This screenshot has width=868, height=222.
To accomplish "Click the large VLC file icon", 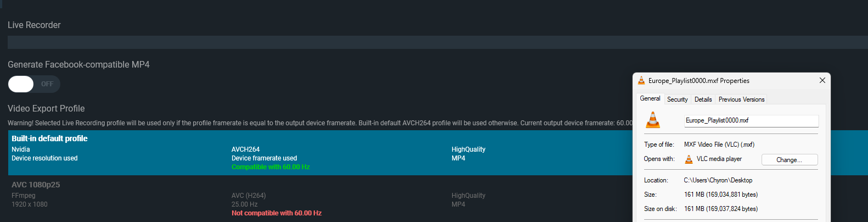I will 653,120.
